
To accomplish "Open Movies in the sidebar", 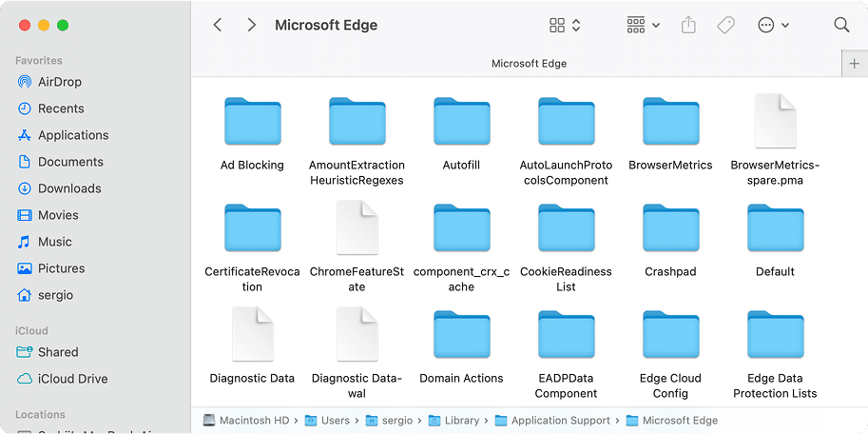I will [x=48, y=215].
